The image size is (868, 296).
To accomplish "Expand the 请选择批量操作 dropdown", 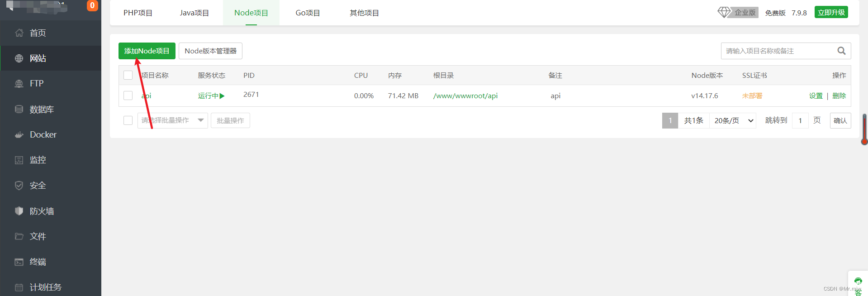I will pyautogui.click(x=173, y=120).
